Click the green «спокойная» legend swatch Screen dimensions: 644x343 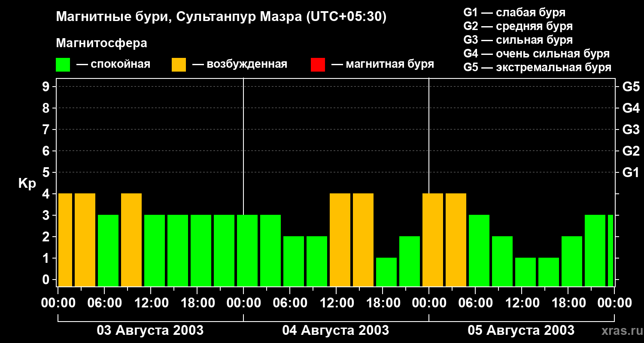63,65
